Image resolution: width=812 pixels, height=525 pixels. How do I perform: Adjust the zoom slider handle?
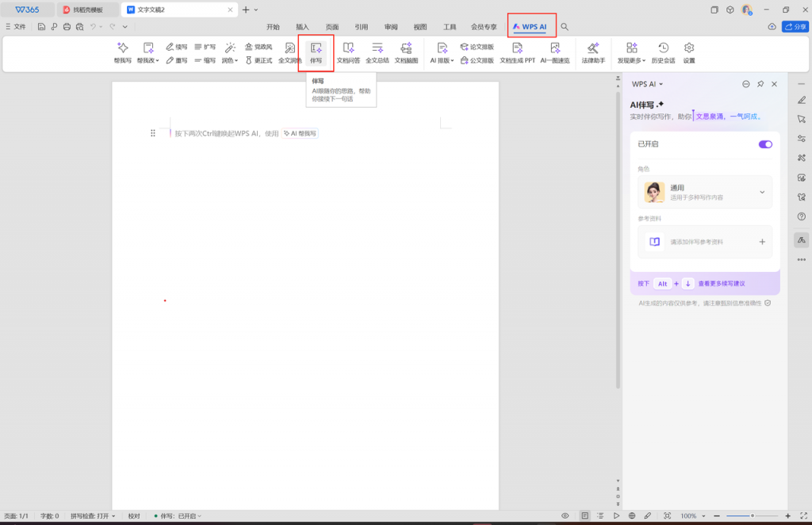(x=753, y=515)
